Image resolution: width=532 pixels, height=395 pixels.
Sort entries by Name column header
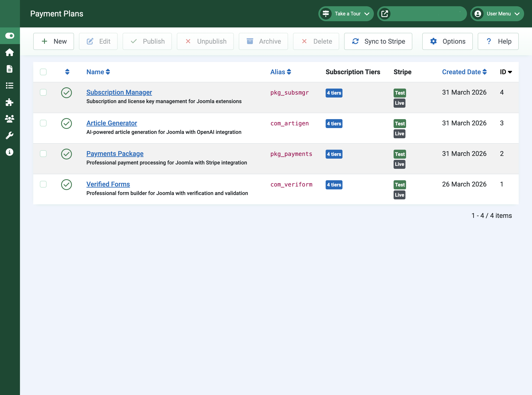[x=98, y=72]
